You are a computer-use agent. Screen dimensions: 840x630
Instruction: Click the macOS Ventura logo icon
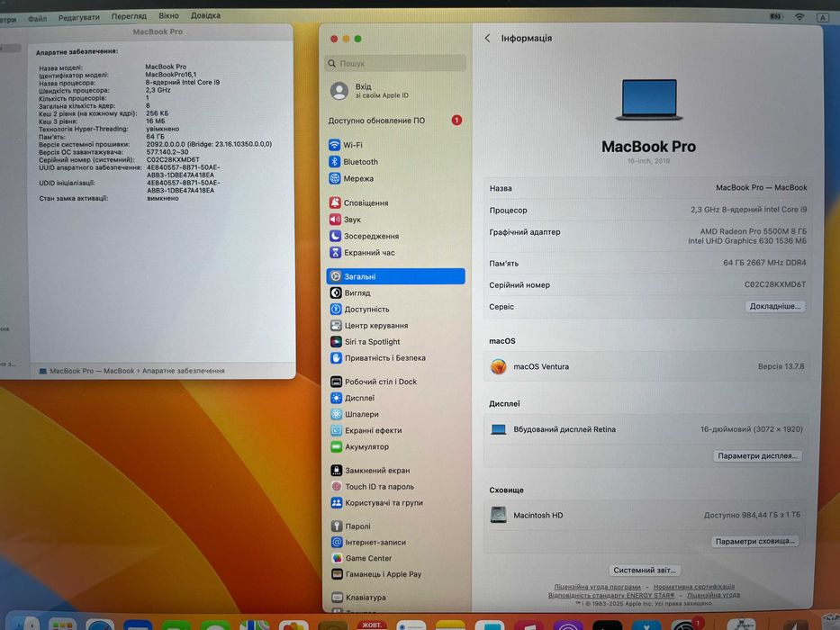498,366
